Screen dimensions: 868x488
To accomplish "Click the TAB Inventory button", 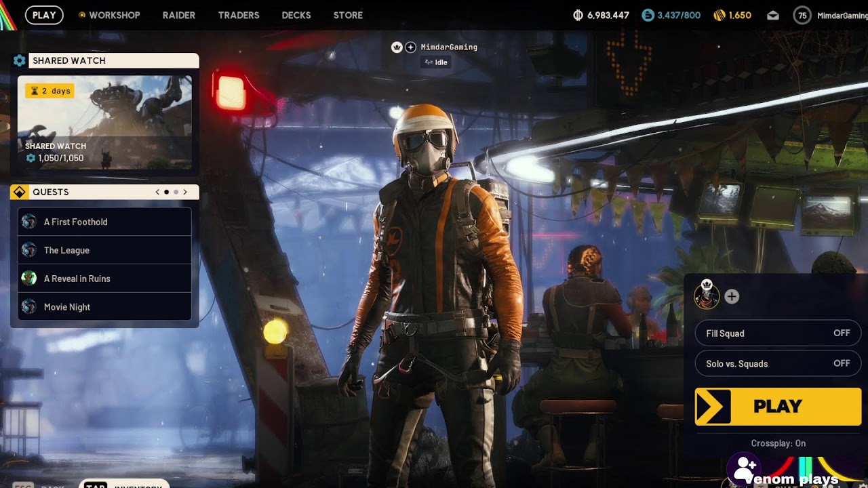I will (123, 484).
